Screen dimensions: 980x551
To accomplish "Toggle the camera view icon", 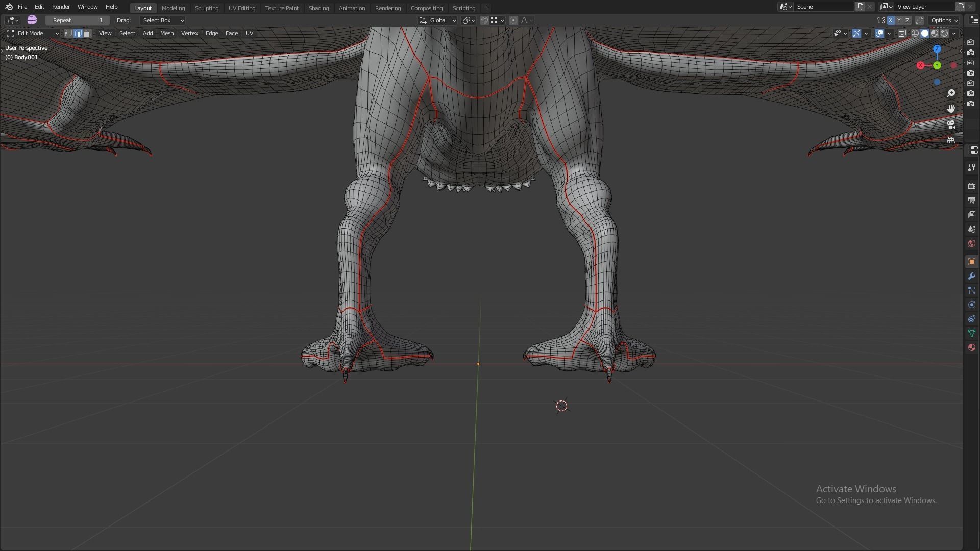I will pos(951,124).
